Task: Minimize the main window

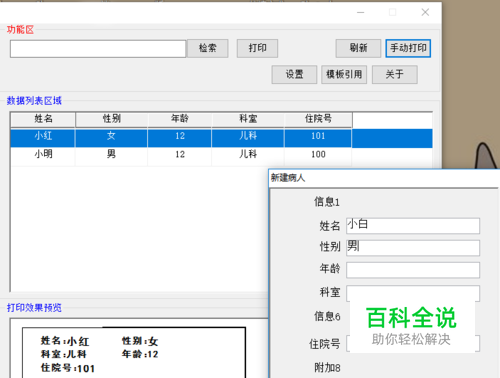Action: click(x=360, y=12)
